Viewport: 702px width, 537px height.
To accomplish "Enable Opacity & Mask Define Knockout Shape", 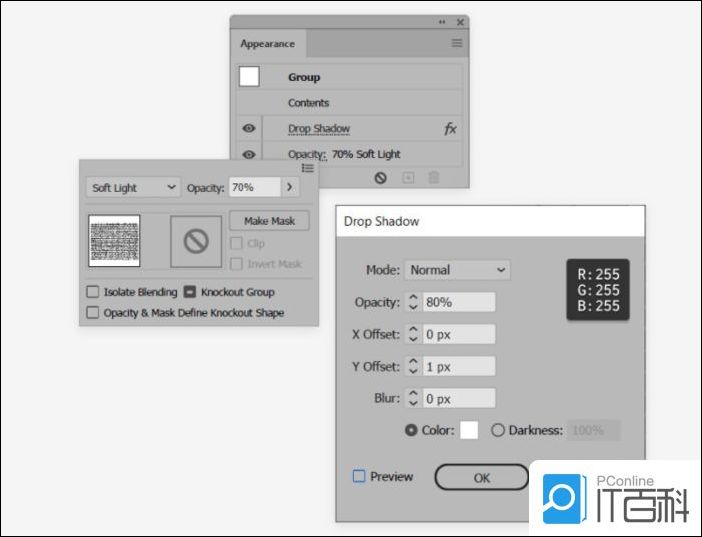I will coord(93,312).
